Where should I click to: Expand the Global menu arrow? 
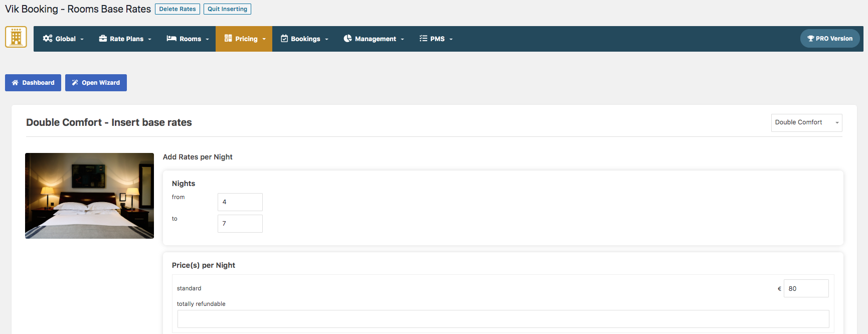(82, 39)
